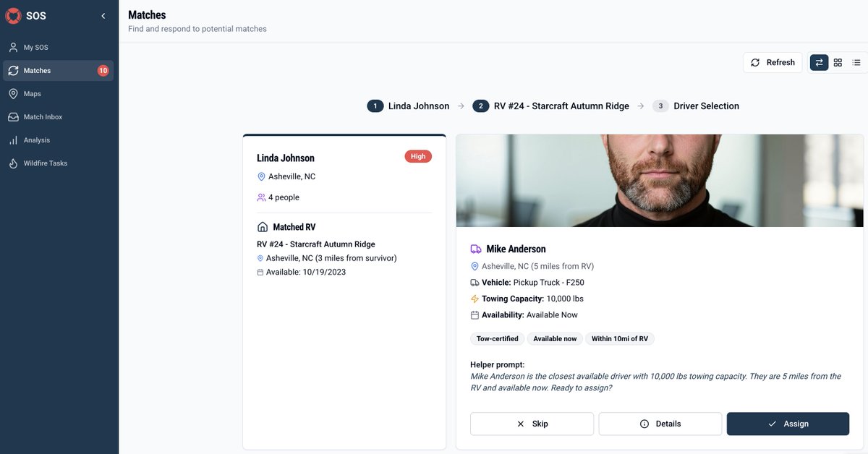Click the Match Inbox tray icon
Viewport: 868px width, 454px height.
click(x=13, y=117)
